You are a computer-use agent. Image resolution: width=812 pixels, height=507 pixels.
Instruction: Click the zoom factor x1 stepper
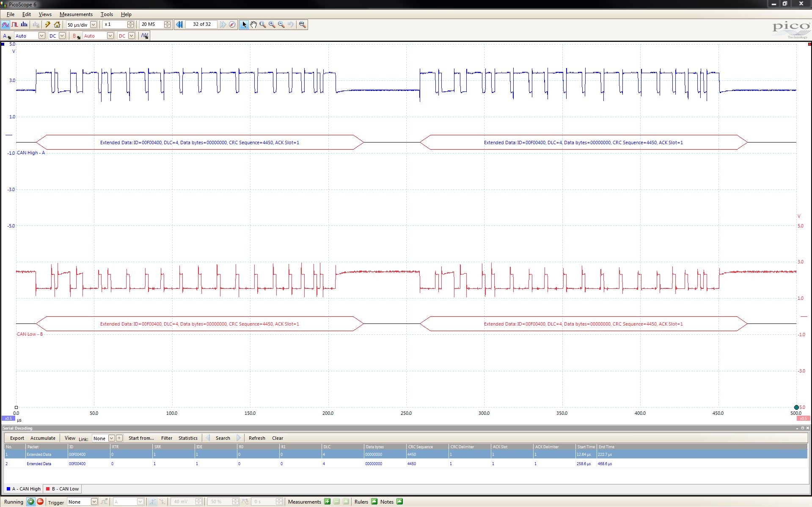[131, 25]
